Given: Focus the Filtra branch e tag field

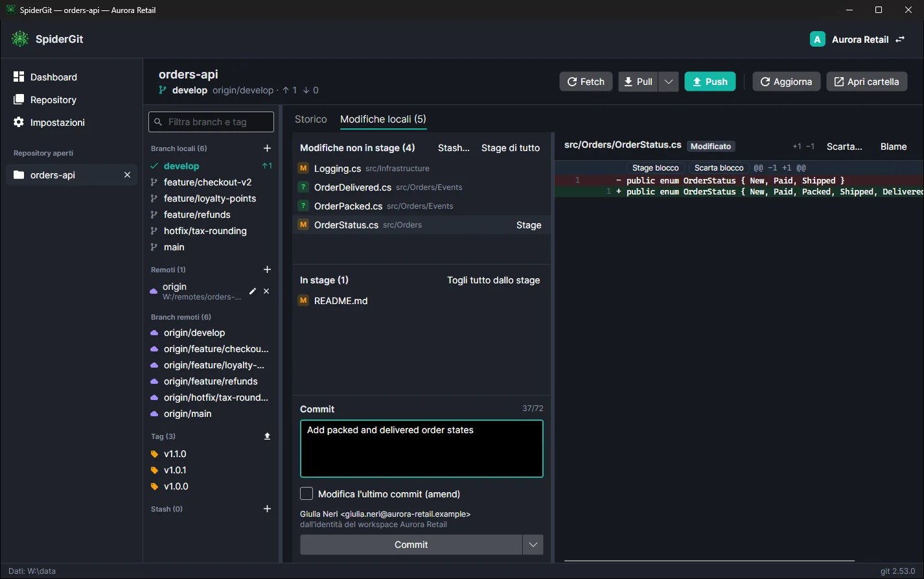Looking at the screenshot, I should coord(211,122).
